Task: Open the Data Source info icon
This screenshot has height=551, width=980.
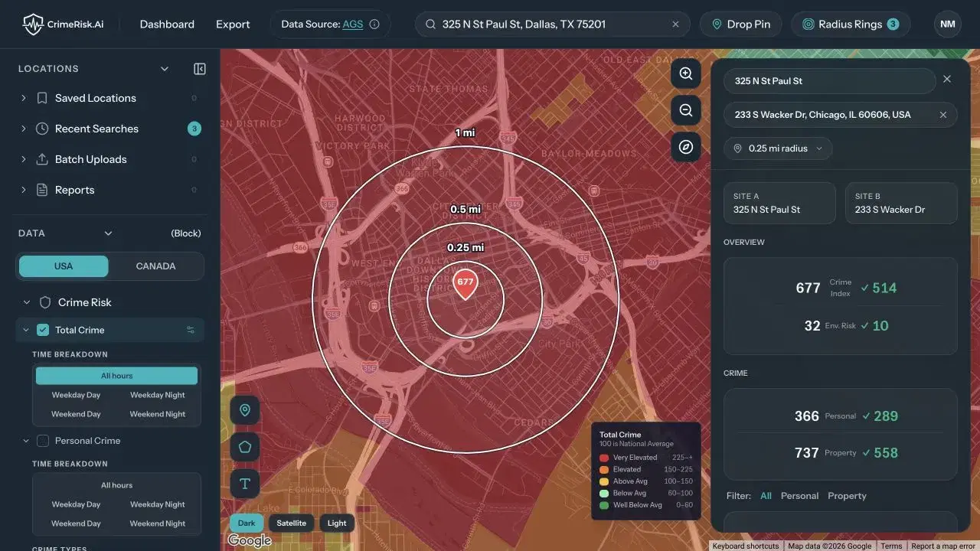Action: pyautogui.click(x=374, y=24)
